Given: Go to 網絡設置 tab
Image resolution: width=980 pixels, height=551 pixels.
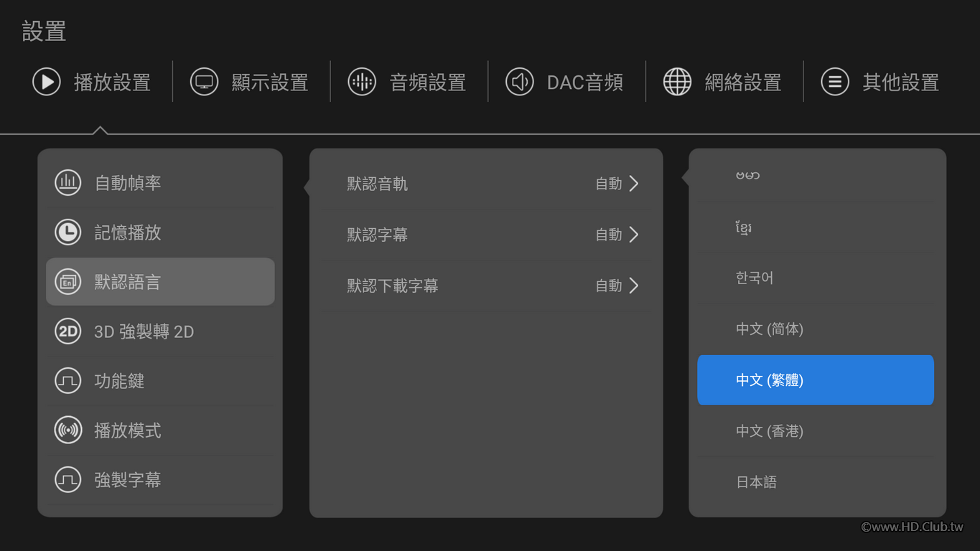Looking at the screenshot, I should click(x=723, y=82).
